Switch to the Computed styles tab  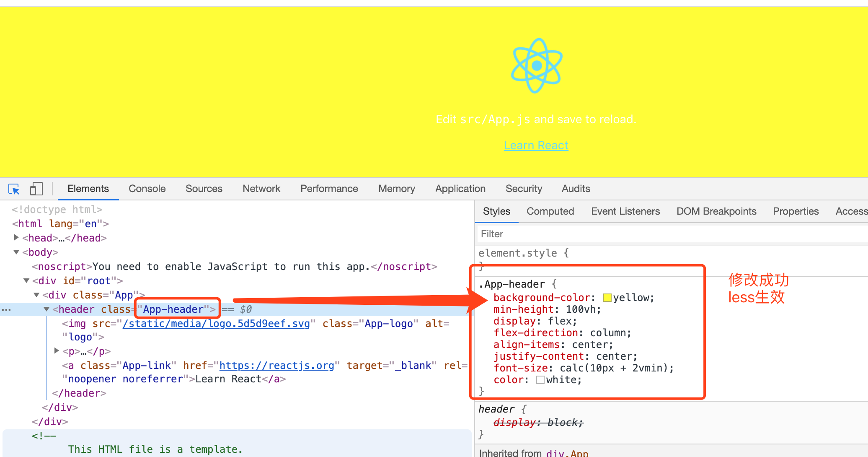(550, 211)
